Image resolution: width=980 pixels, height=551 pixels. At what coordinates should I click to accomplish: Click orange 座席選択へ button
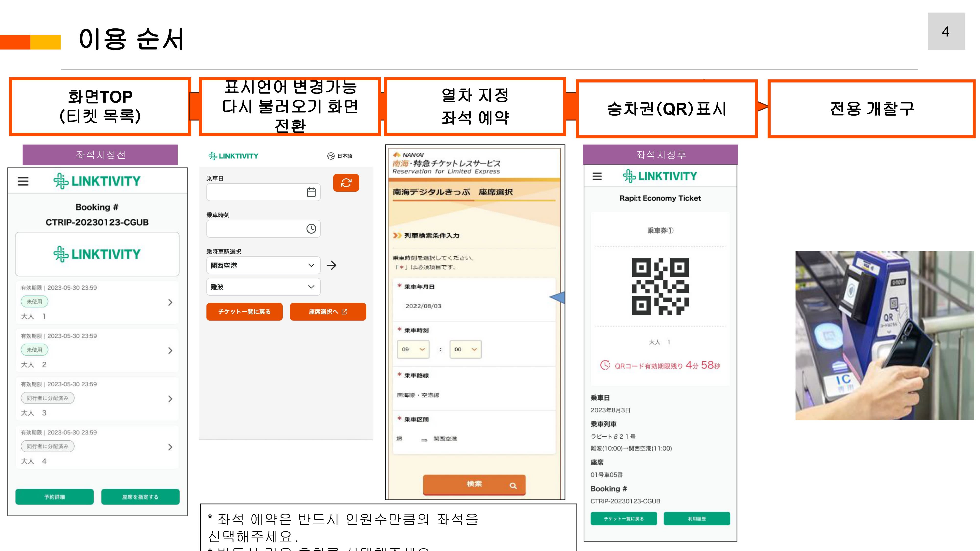(328, 312)
